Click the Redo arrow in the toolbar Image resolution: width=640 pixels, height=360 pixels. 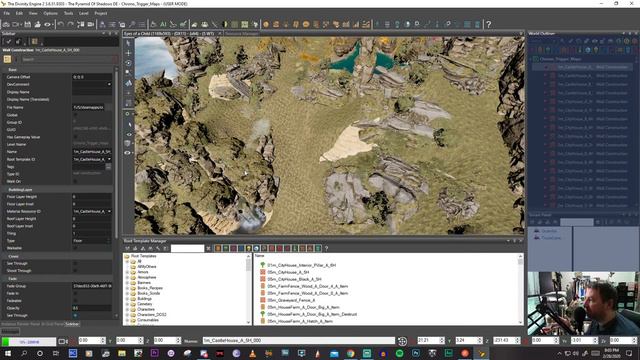pyautogui.click(x=71, y=24)
